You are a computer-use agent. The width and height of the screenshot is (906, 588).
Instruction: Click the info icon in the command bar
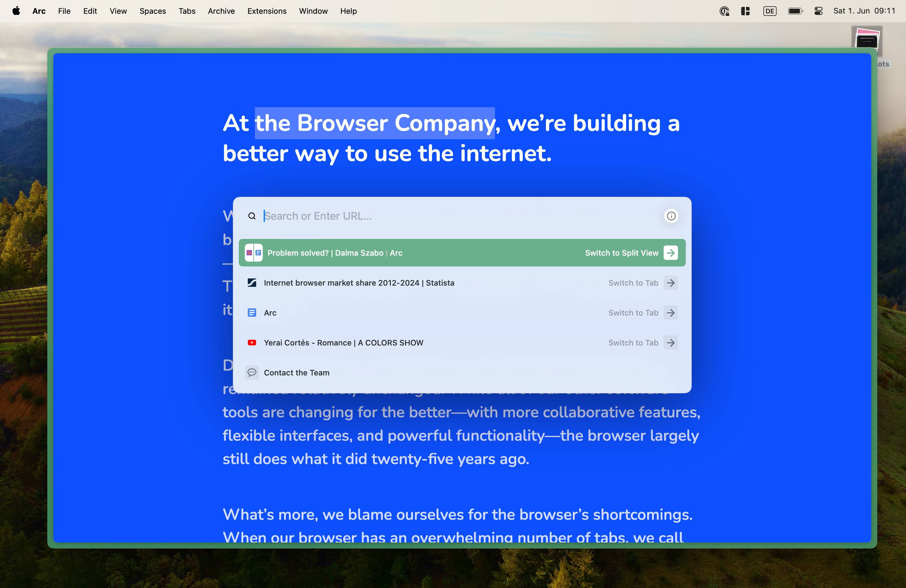671,216
